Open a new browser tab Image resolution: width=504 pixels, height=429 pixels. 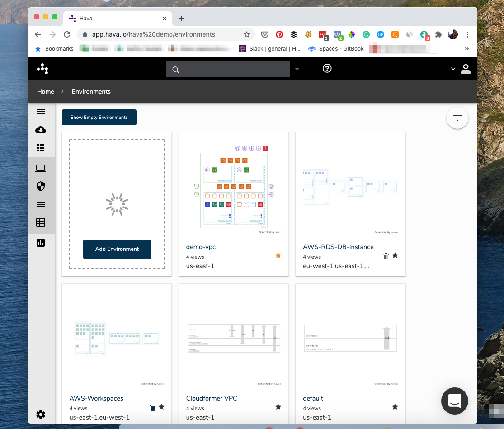(x=182, y=19)
